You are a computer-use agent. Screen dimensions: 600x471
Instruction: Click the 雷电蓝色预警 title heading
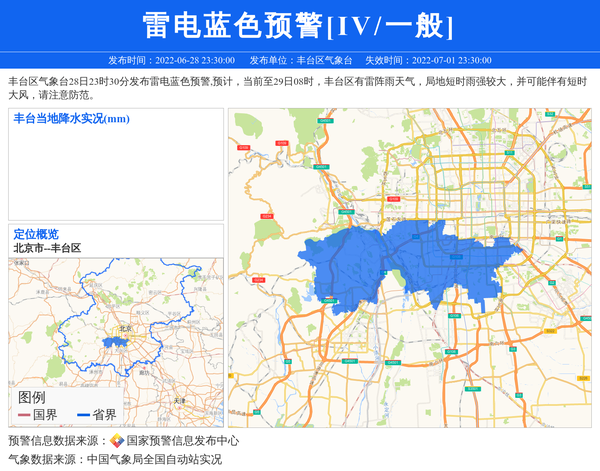(299, 26)
